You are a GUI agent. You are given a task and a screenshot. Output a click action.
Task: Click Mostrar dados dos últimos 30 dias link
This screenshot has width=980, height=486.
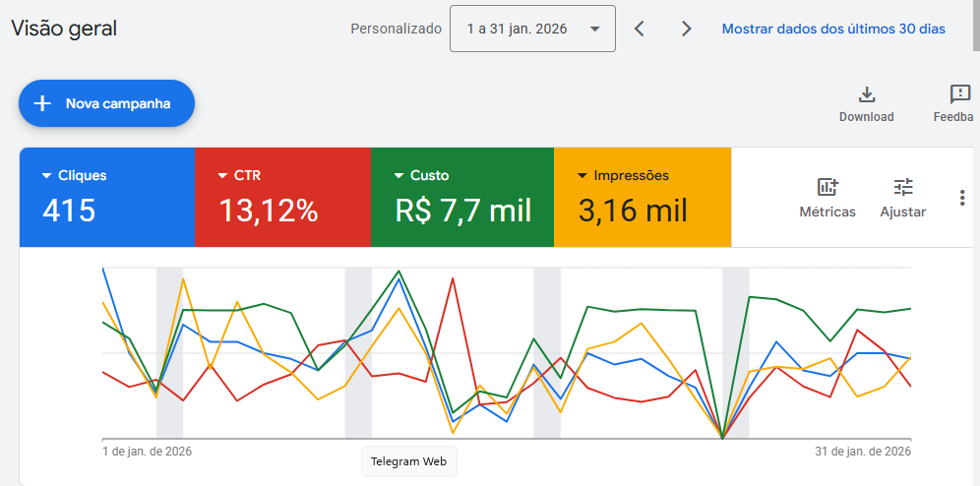click(833, 29)
